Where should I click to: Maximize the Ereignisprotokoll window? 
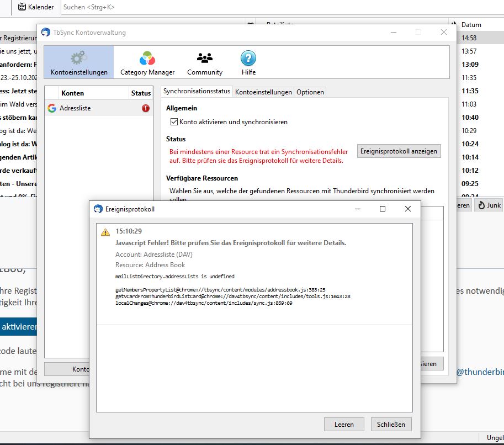[x=383, y=209]
